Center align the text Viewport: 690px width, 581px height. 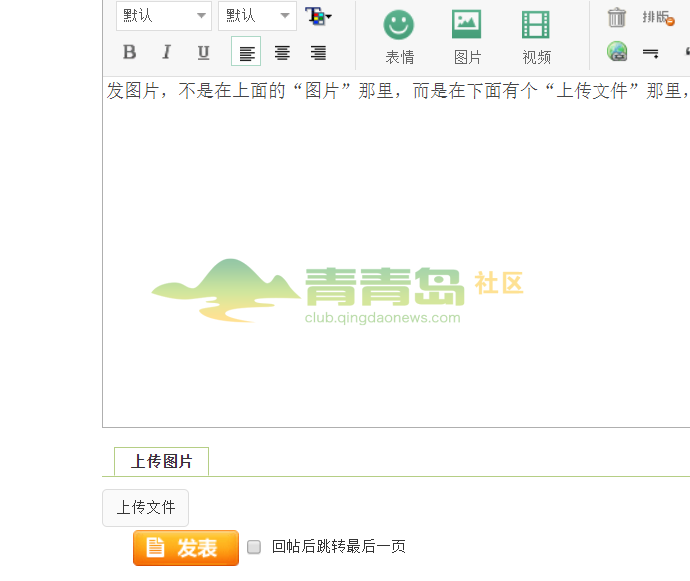(282, 52)
